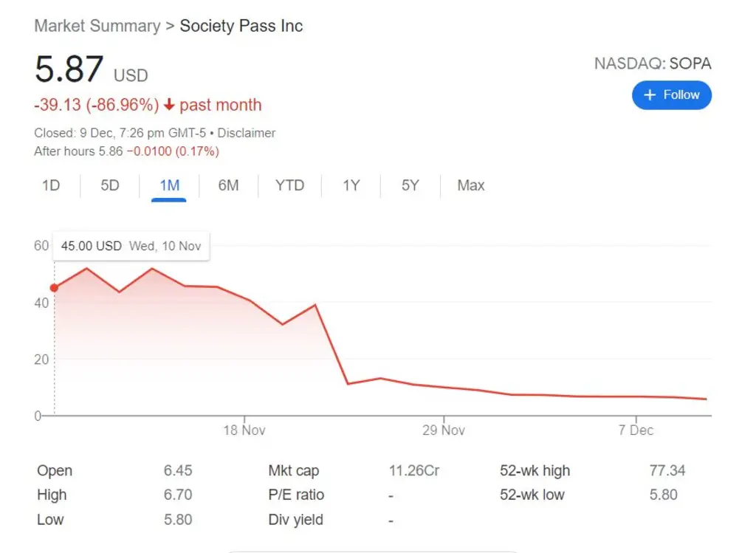Open the Disclaimer link

247,133
